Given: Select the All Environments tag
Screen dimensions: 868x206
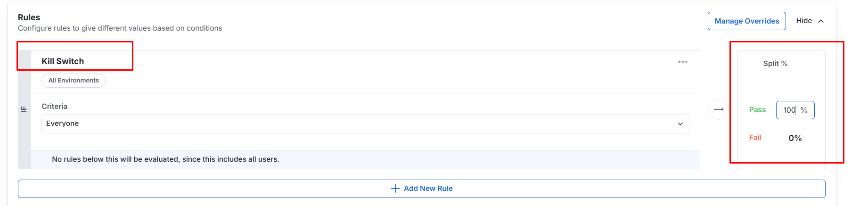Looking at the screenshot, I should point(74,81).
